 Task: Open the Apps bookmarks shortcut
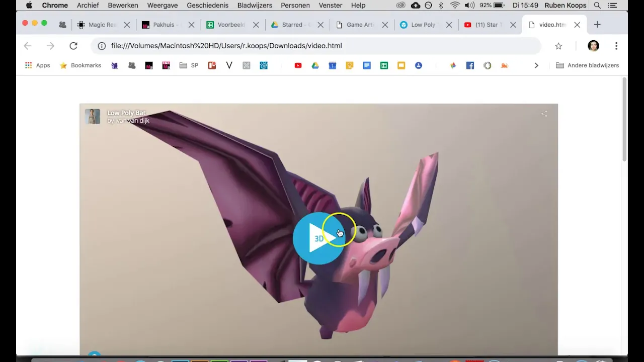[x=38, y=65]
